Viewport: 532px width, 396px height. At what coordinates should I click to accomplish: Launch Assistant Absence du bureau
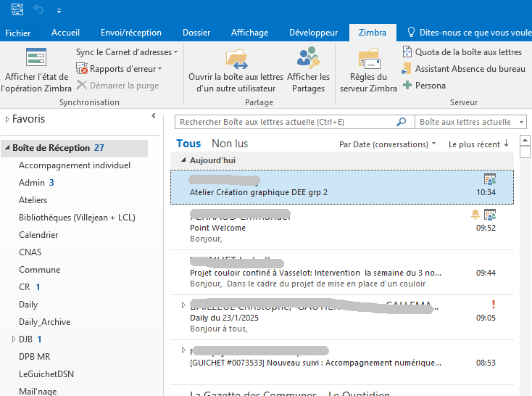pyautogui.click(x=463, y=69)
